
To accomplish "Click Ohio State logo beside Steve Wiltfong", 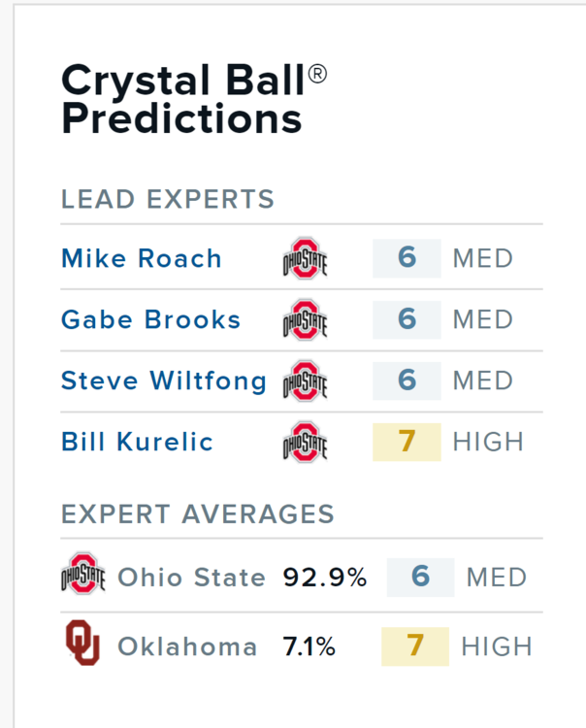I will click(305, 381).
